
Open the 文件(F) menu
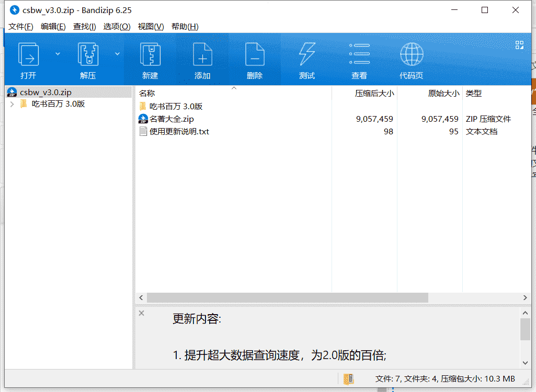click(20, 27)
